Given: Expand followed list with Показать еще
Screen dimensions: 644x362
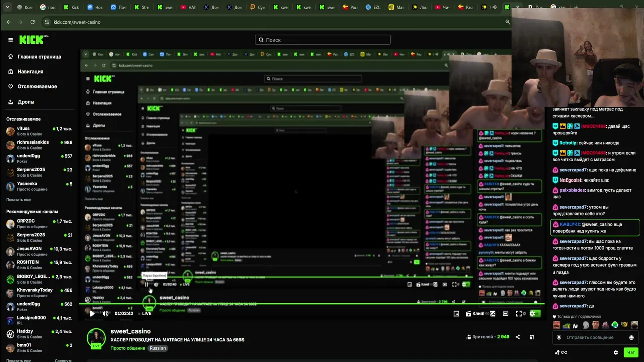Looking at the screenshot, I should point(19,200).
